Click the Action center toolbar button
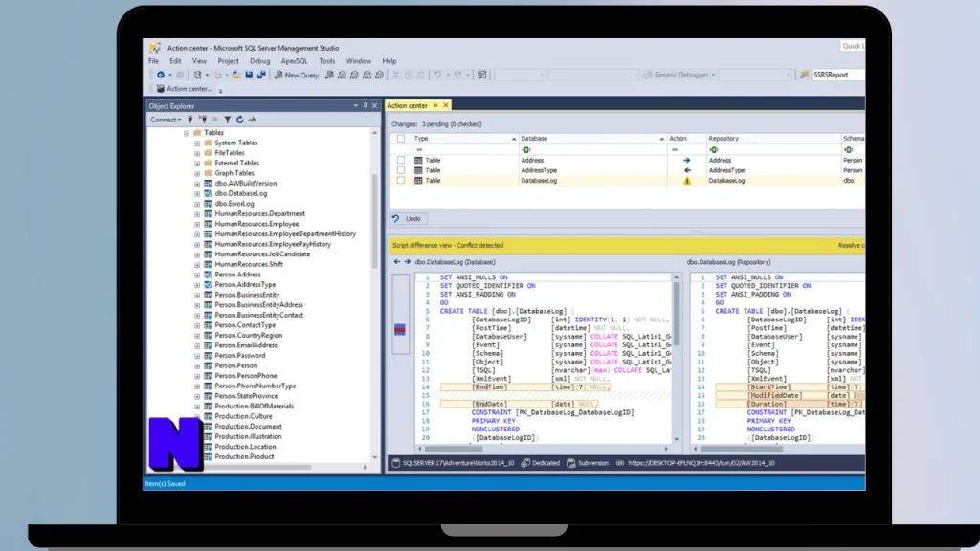 (185, 89)
